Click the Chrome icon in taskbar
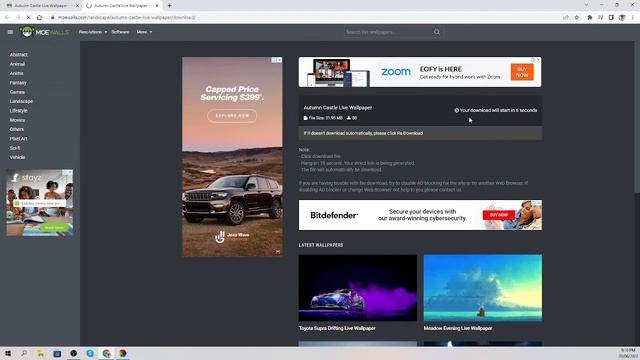Image resolution: width=640 pixels, height=360 pixels. [107, 353]
